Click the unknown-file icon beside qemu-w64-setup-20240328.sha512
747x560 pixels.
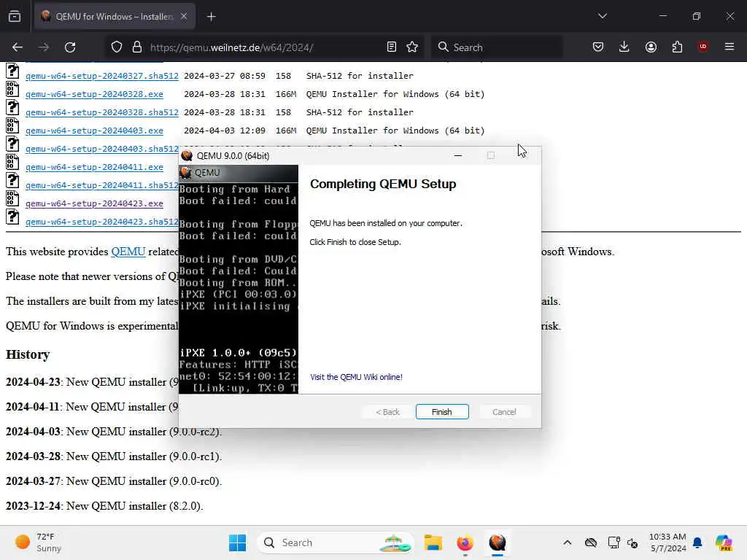point(12,107)
